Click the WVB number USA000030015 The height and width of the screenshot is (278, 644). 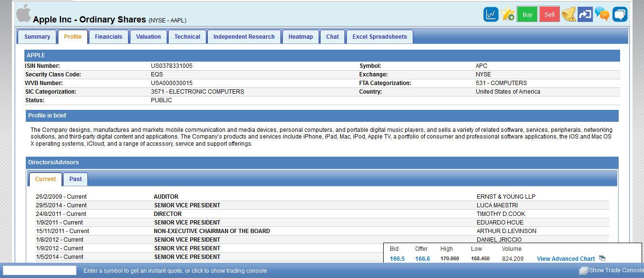(172, 83)
